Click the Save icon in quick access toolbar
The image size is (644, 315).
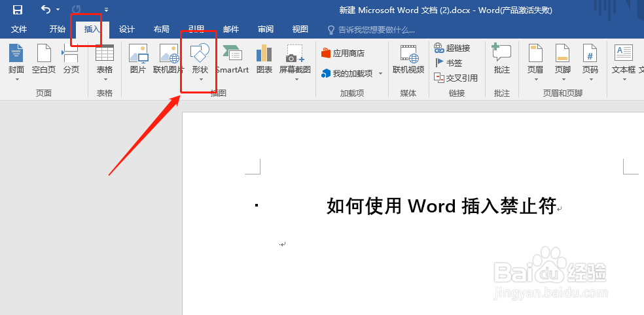point(18,9)
